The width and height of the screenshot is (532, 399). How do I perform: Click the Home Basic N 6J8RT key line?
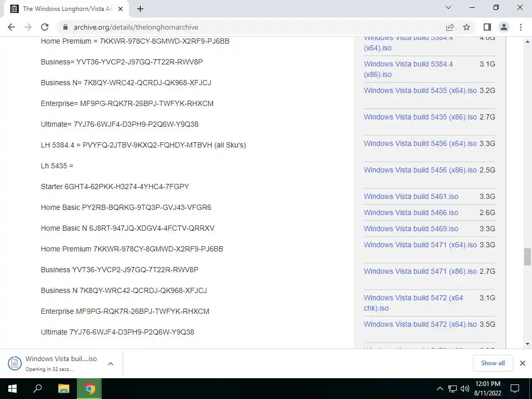(x=128, y=229)
